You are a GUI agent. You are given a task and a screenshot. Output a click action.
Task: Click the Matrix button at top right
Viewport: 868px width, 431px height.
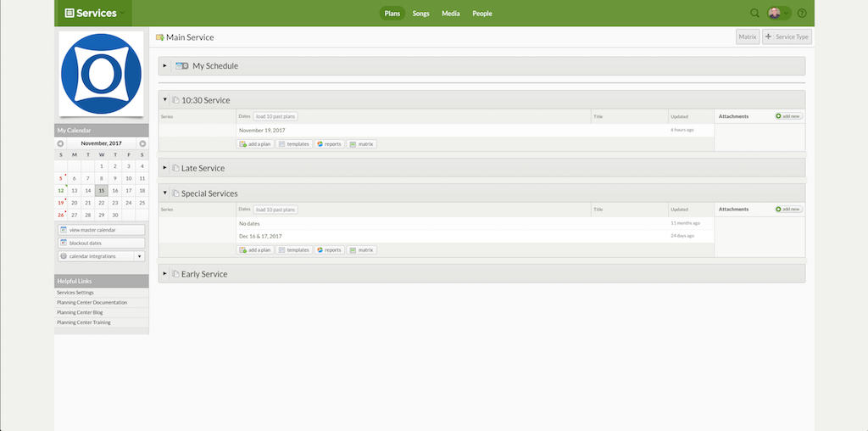click(x=748, y=36)
